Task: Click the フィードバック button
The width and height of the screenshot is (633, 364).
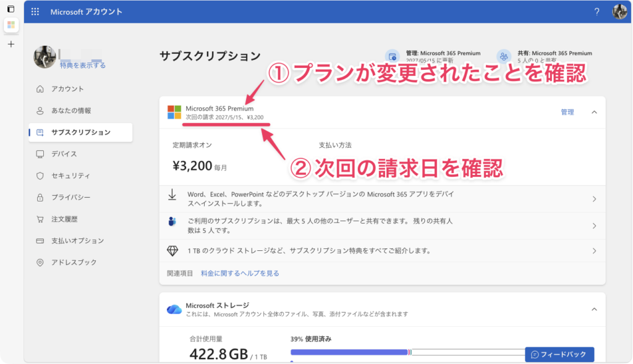Action: click(x=559, y=355)
